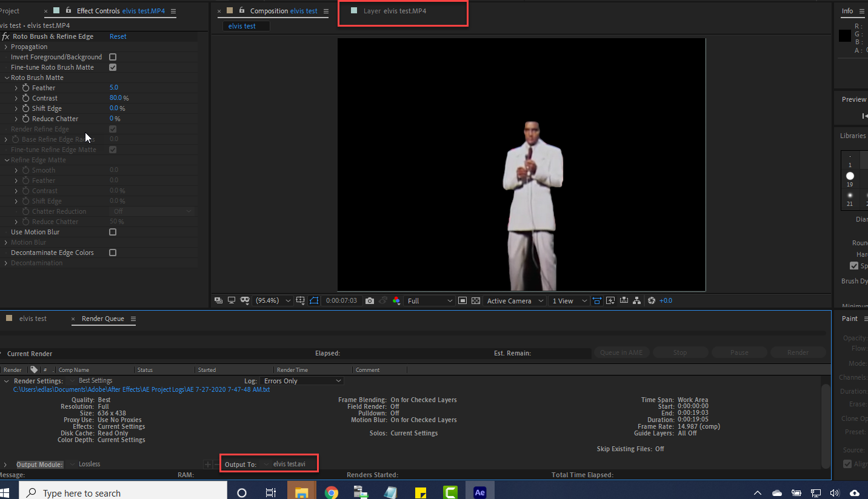Open the Full resolution dropdown

pos(430,301)
